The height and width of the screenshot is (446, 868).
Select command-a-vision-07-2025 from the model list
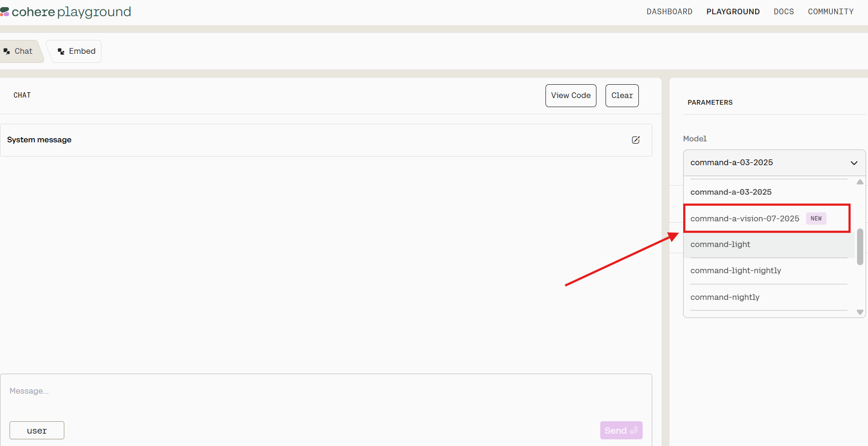tap(745, 218)
